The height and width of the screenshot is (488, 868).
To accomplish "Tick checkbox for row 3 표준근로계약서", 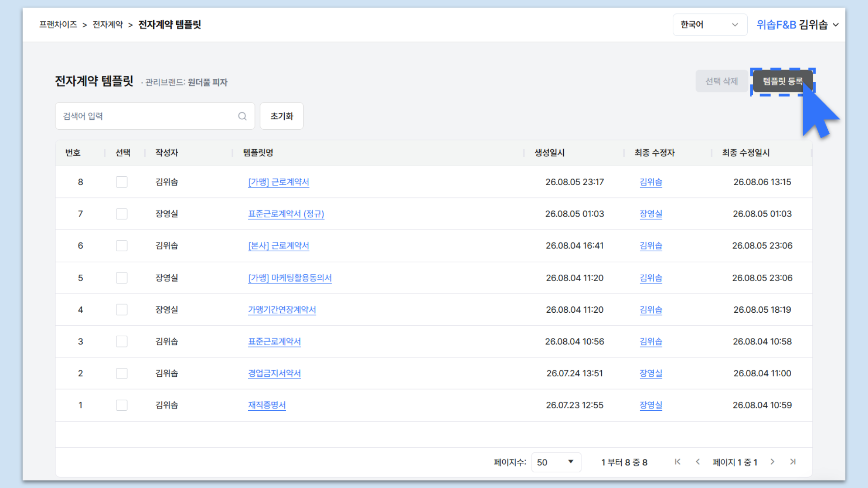I will (122, 341).
